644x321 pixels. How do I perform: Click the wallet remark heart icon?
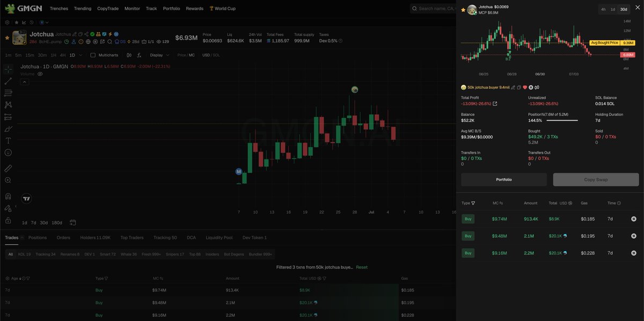coord(525,87)
